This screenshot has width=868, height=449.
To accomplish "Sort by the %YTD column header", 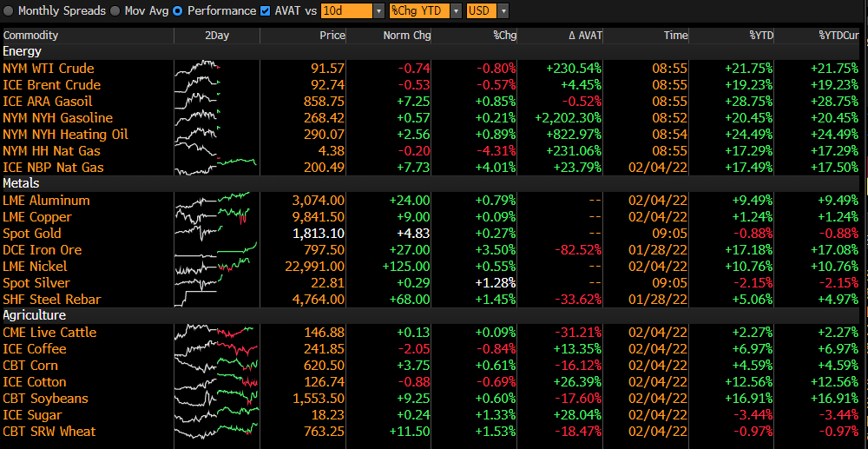I will click(761, 36).
